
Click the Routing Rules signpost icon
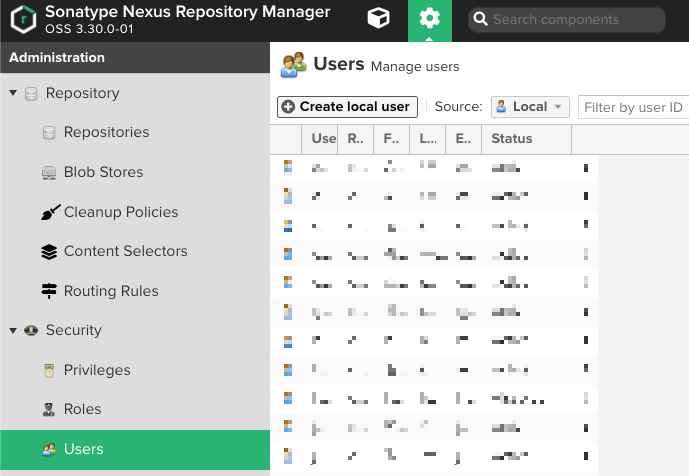(x=49, y=291)
